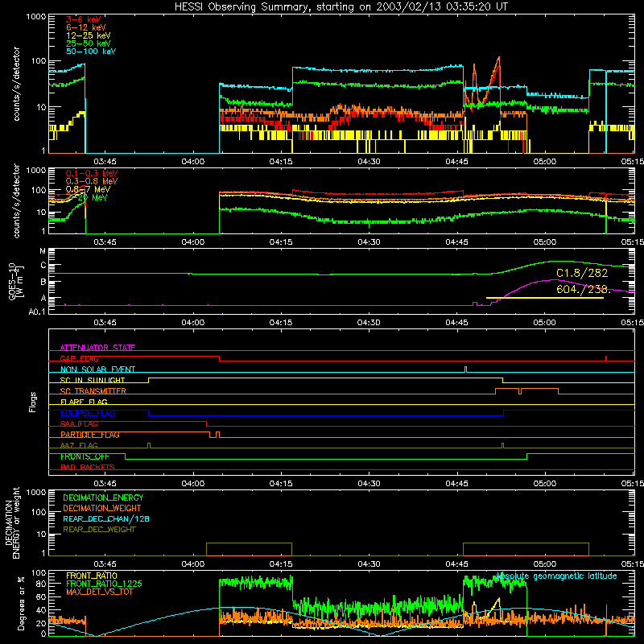Viewport: 644px width, 644px height.
Task: Click the HESSI Observing Summary title
Action: pyautogui.click(x=341, y=7)
